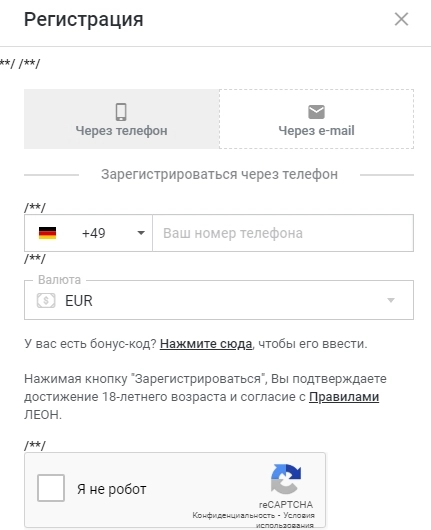Select the +49 country code selector
Viewport: 431px width, 530px height.
click(88, 233)
